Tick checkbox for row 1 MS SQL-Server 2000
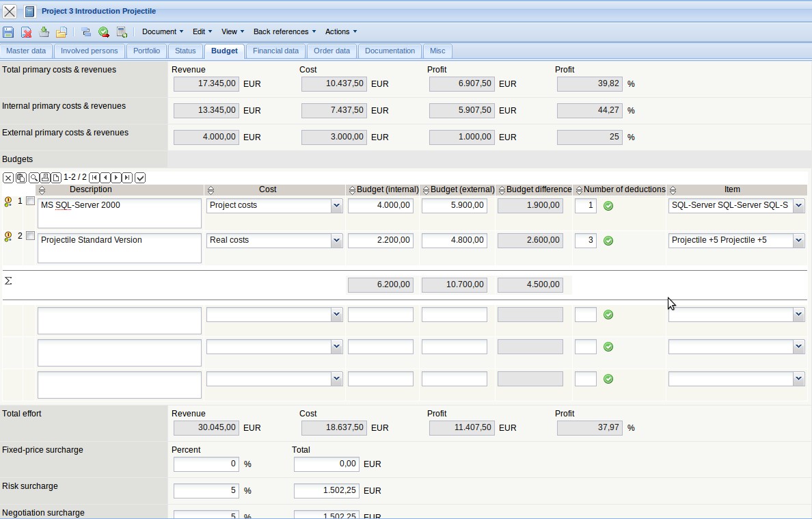The height and width of the screenshot is (519, 812). coord(30,201)
